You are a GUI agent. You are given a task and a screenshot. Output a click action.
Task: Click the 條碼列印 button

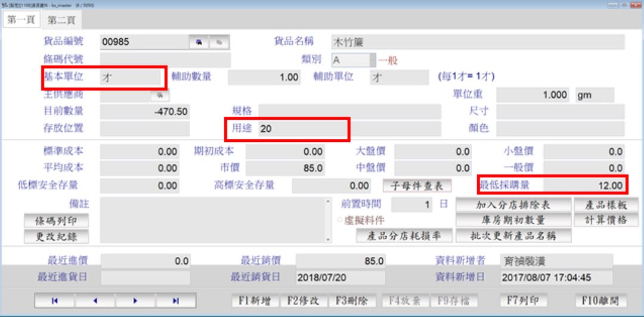tap(56, 220)
